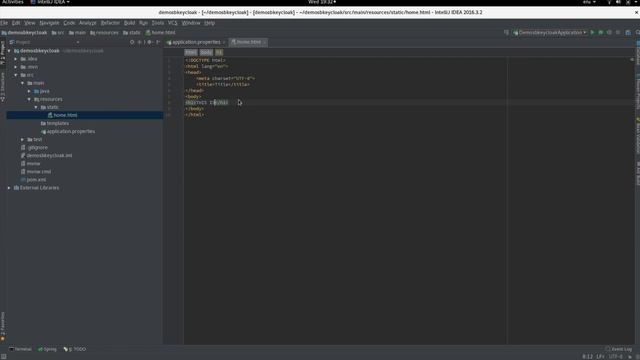Image resolution: width=640 pixels, height=360 pixels.
Task: Click the src breadcrumb in navigation bar
Action: click(x=58, y=33)
